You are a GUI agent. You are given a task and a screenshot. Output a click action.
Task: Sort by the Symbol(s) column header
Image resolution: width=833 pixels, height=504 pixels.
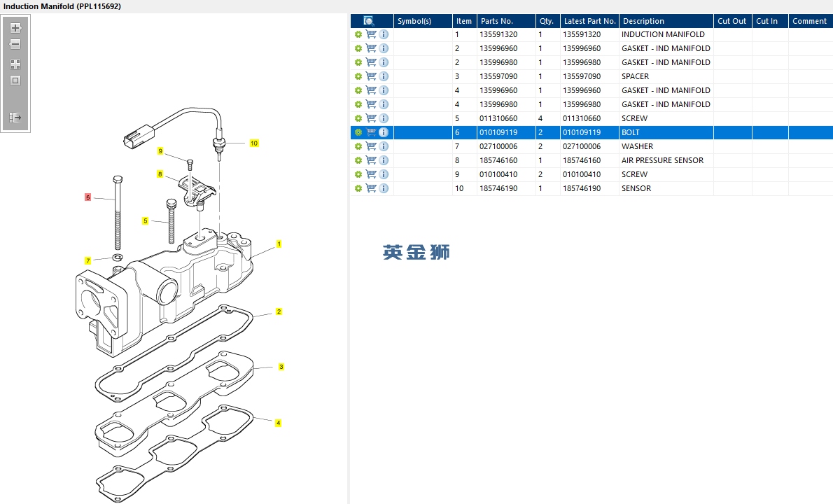423,21
